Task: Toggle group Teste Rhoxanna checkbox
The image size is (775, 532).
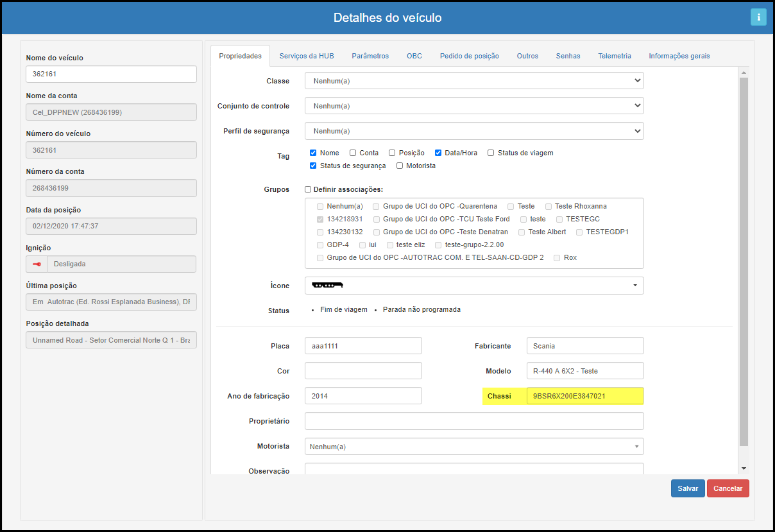Action: point(549,206)
